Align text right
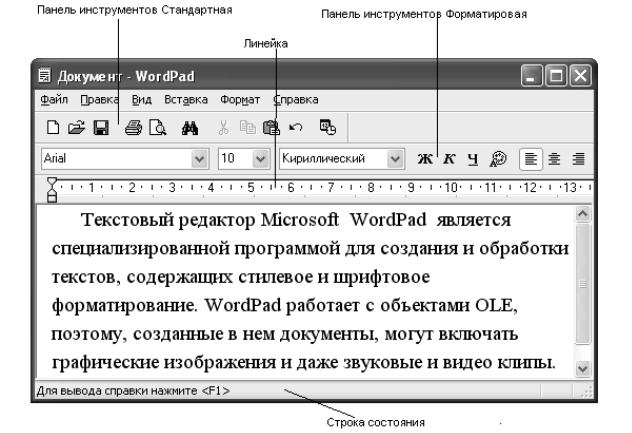The width and height of the screenshot is (632, 433). click(578, 159)
